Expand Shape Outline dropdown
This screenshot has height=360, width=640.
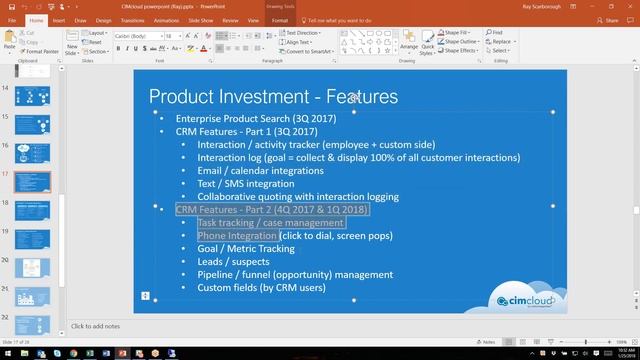(x=459, y=41)
